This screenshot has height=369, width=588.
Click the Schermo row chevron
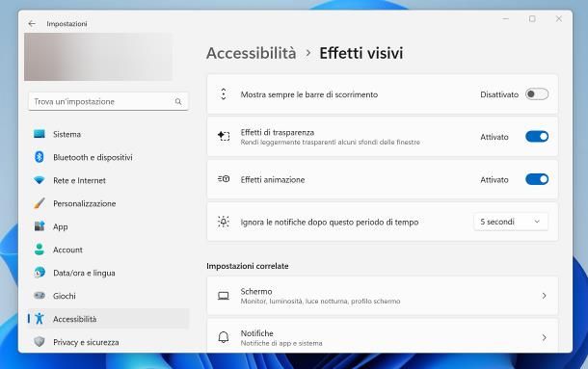[544, 296]
